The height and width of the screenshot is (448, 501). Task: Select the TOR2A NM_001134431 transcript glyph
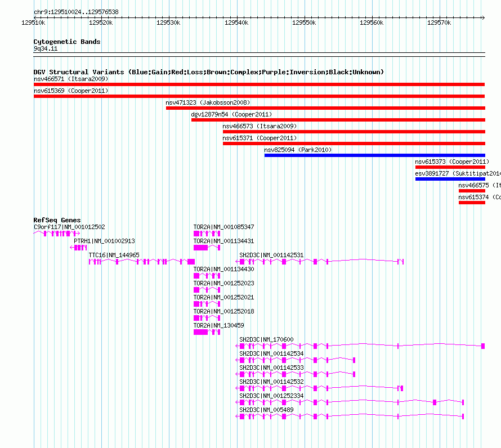[x=207, y=248]
